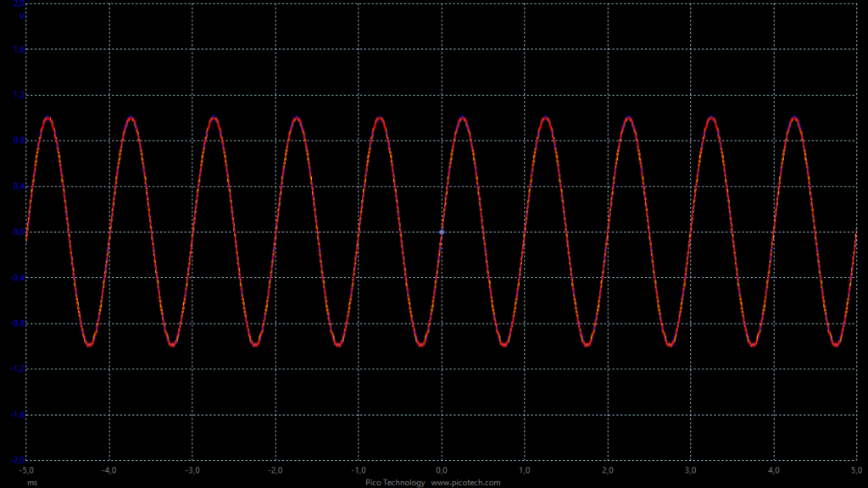This screenshot has height=488, width=868.
Task: Click the -0.4 voltage axis label
Action: pyautogui.click(x=18, y=278)
